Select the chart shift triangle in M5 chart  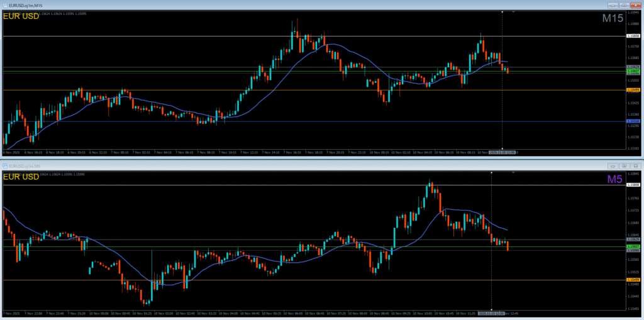(513, 173)
